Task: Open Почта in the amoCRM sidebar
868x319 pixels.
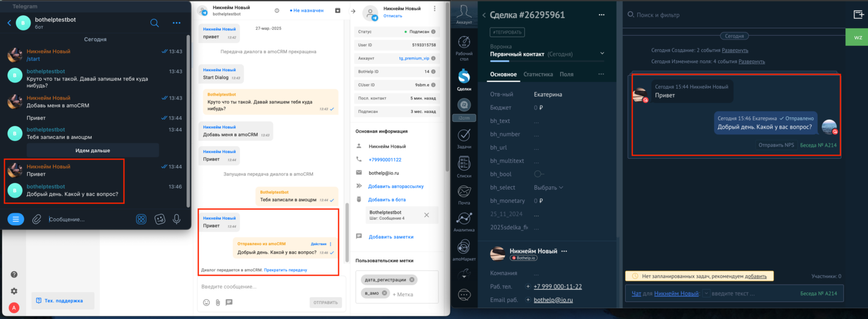Action: tap(464, 194)
